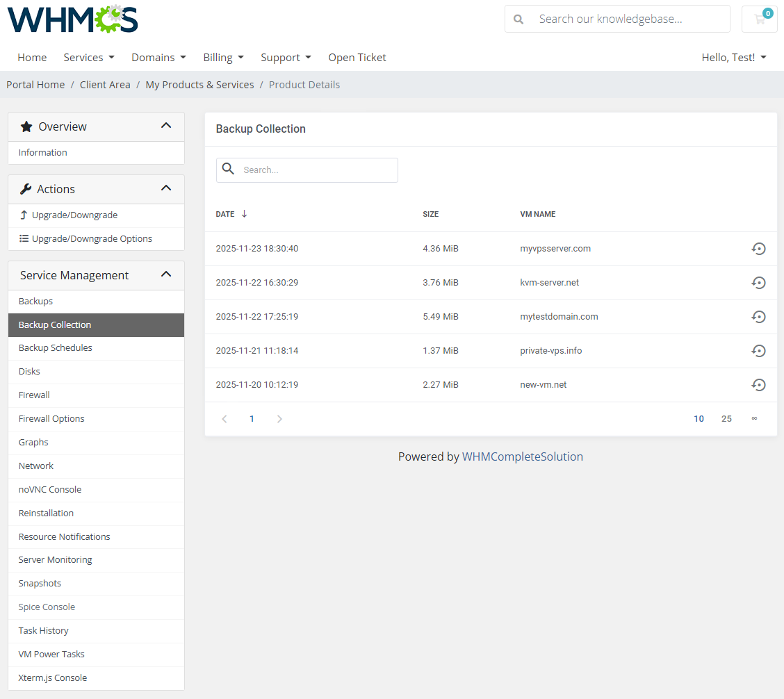Go to Portal Home breadcrumb

point(35,85)
